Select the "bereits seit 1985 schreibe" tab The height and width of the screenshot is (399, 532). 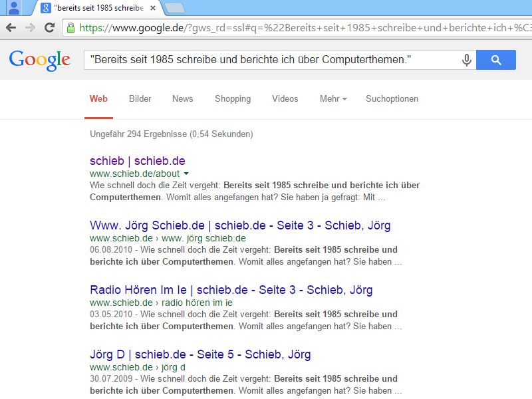pos(98,8)
